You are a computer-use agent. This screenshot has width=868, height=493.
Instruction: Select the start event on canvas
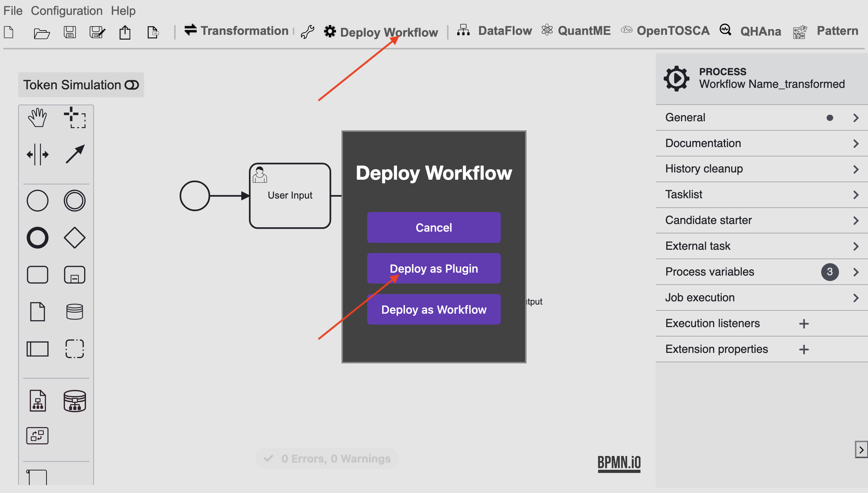coord(195,196)
